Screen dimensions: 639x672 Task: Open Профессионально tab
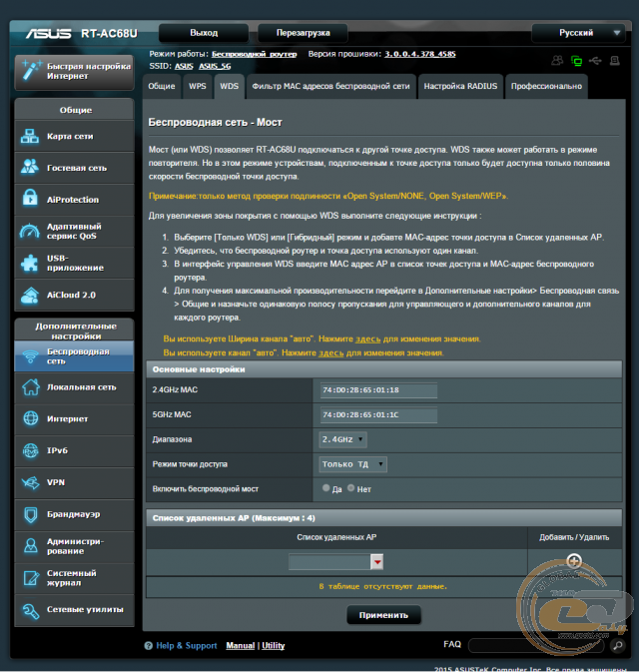pyautogui.click(x=546, y=86)
